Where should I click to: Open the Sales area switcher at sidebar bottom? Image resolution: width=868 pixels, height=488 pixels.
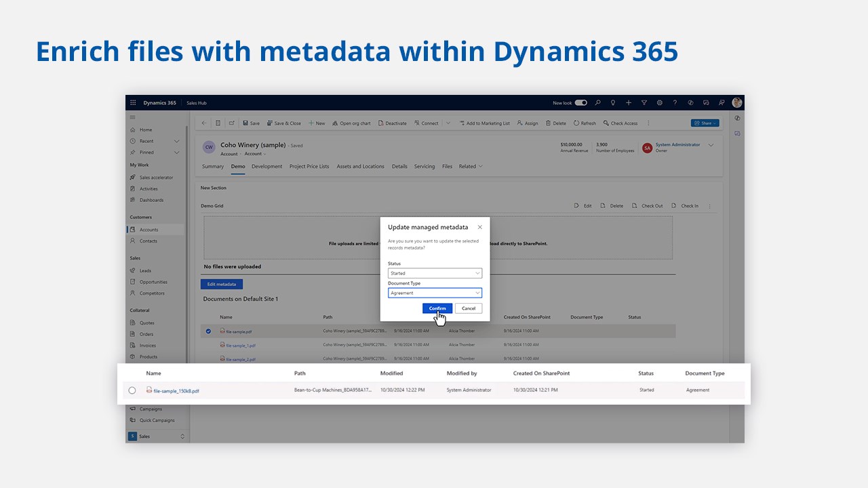click(x=156, y=436)
